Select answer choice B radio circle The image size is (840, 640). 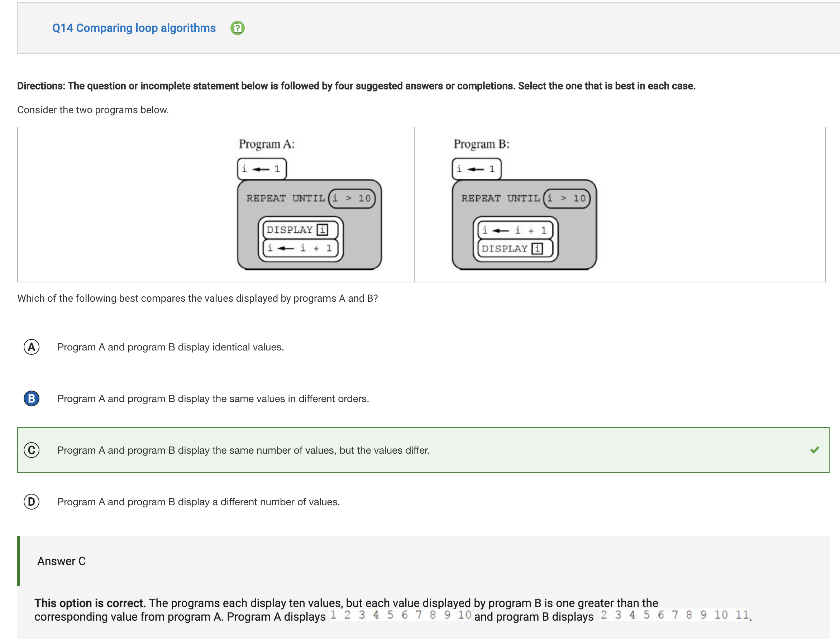coord(32,398)
